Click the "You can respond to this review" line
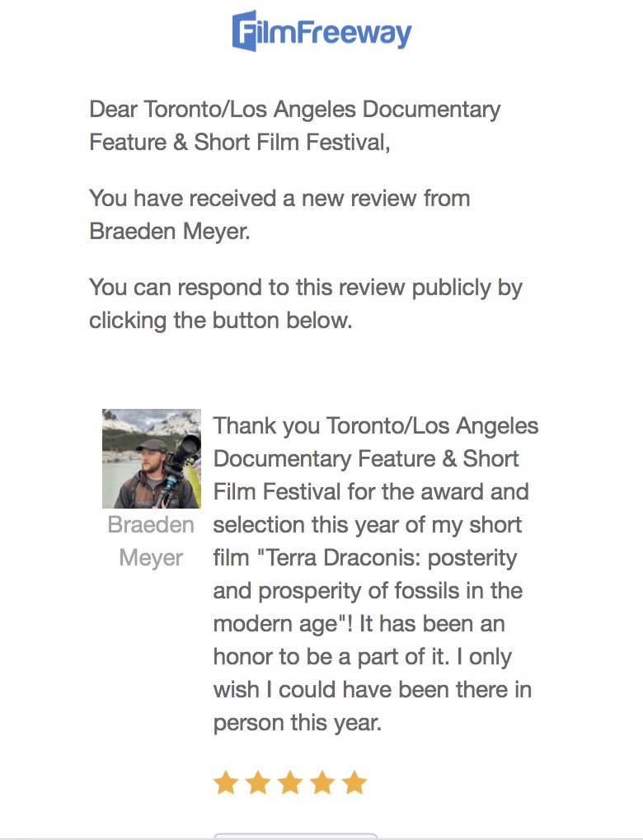The width and height of the screenshot is (643, 840). [x=305, y=288]
